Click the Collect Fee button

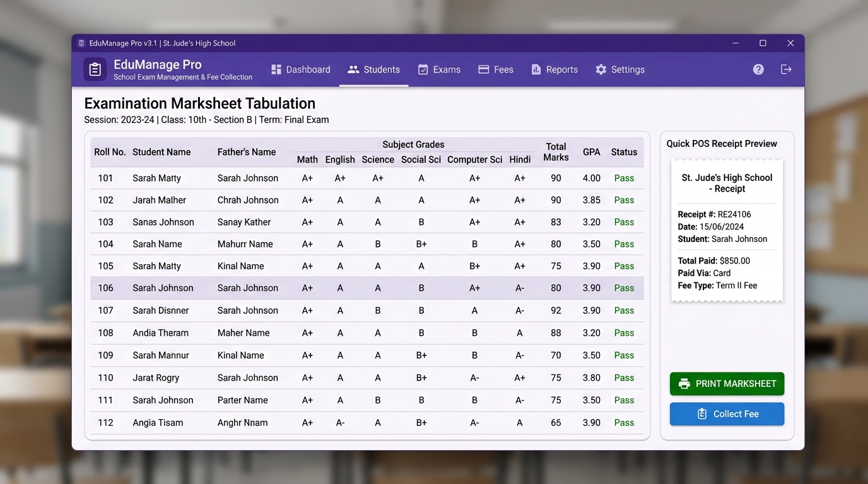click(x=727, y=414)
